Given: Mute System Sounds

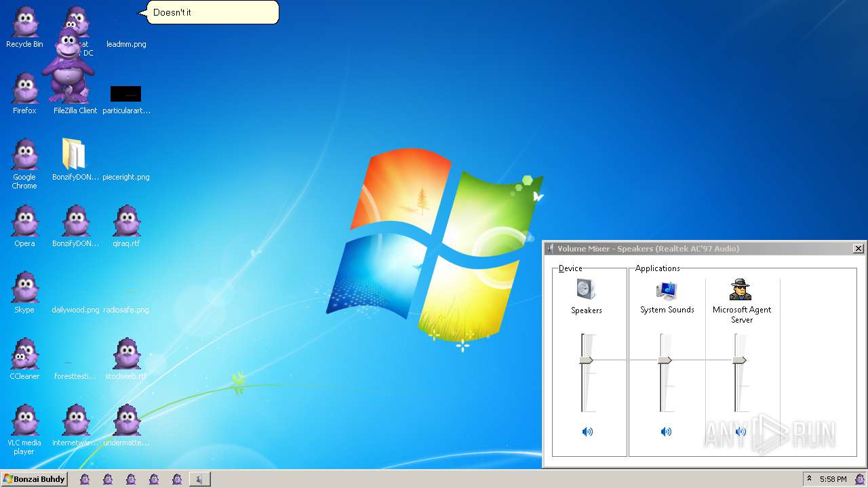Looking at the screenshot, I should [666, 432].
